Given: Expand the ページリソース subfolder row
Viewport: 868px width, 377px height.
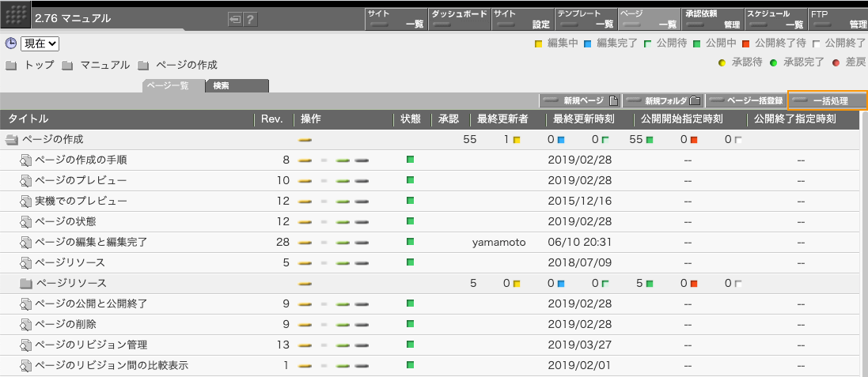Looking at the screenshot, I should [26, 283].
